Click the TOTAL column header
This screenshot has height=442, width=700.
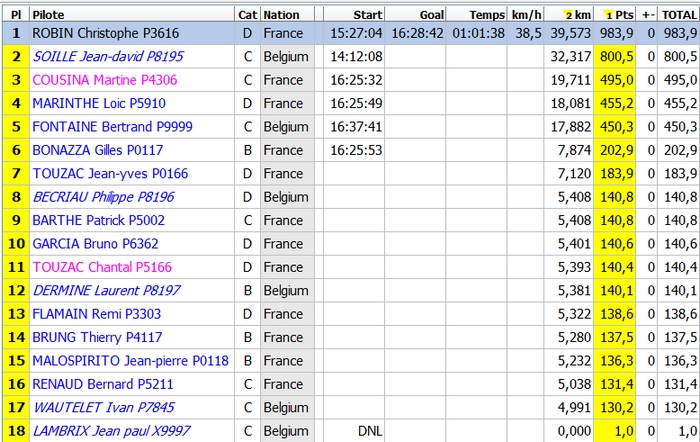coord(679,15)
